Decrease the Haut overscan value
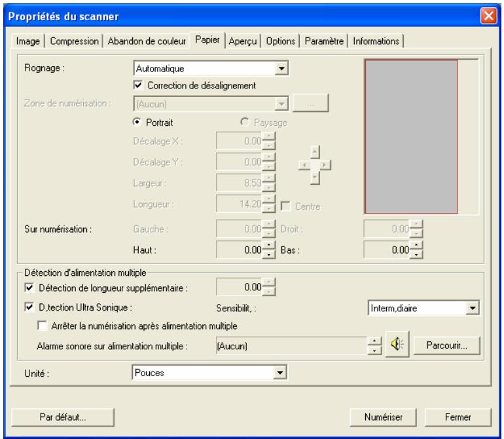This screenshot has width=504, height=439. point(269,254)
